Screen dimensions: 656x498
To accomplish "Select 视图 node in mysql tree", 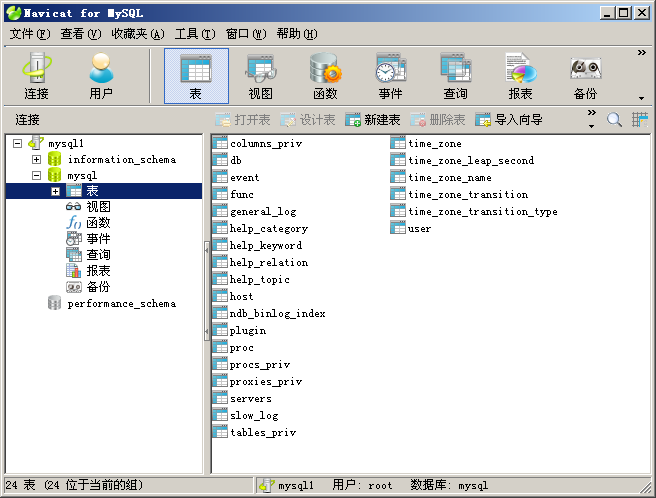I will click(88, 207).
